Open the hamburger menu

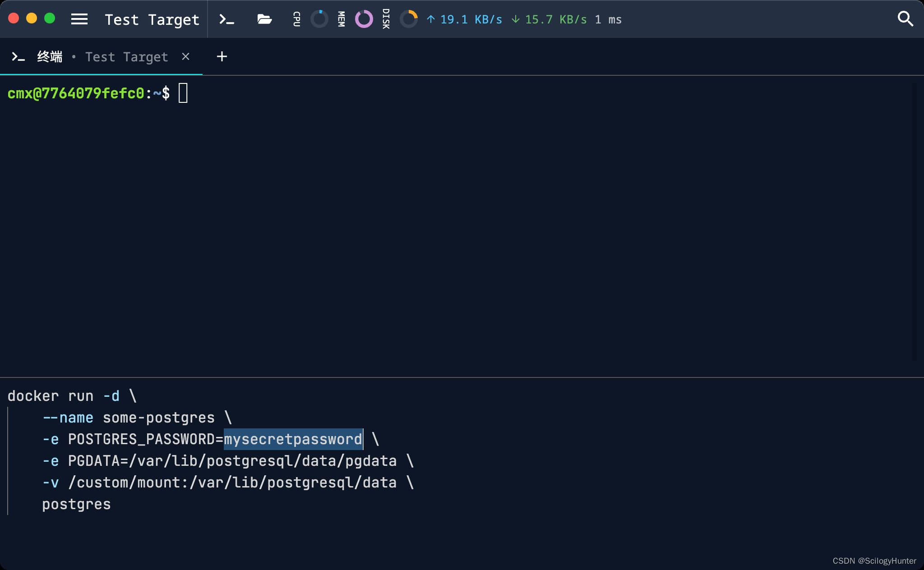tap(79, 19)
